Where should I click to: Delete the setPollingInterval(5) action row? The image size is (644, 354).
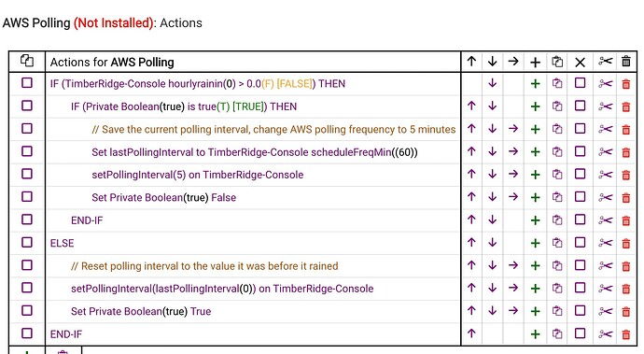coord(626,176)
